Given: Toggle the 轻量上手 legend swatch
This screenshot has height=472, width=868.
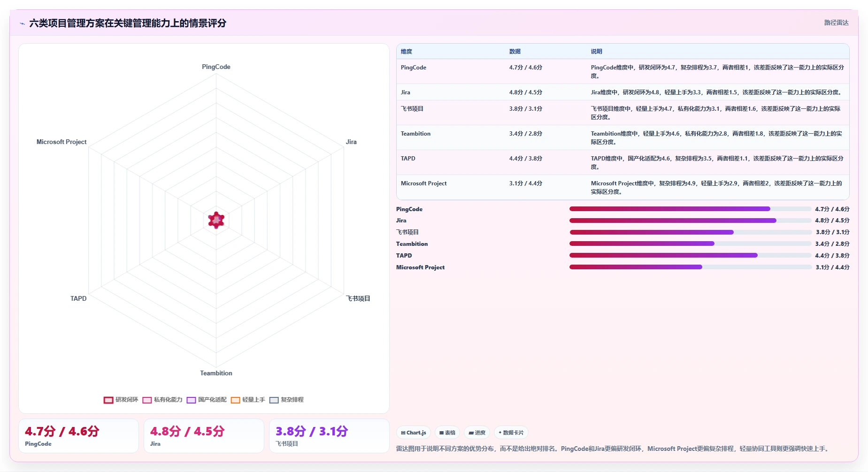Looking at the screenshot, I should [x=235, y=400].
